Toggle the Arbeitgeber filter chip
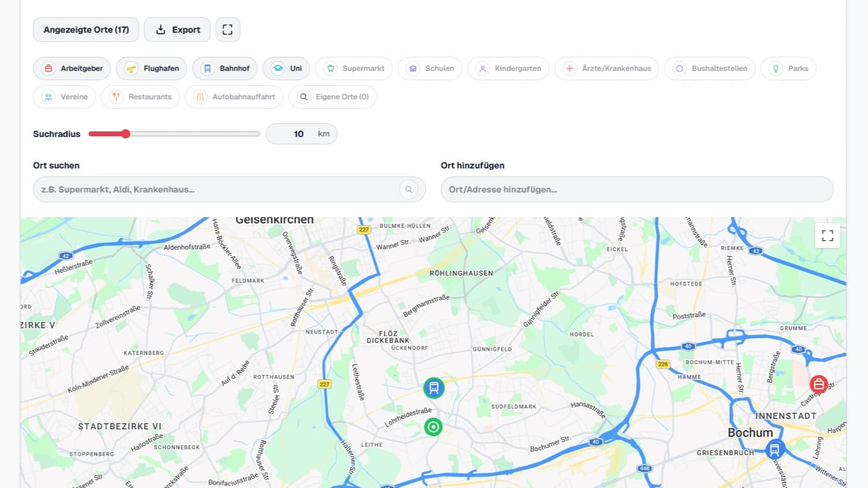This screenshot has height=488, width=868. tap(72, 68)
